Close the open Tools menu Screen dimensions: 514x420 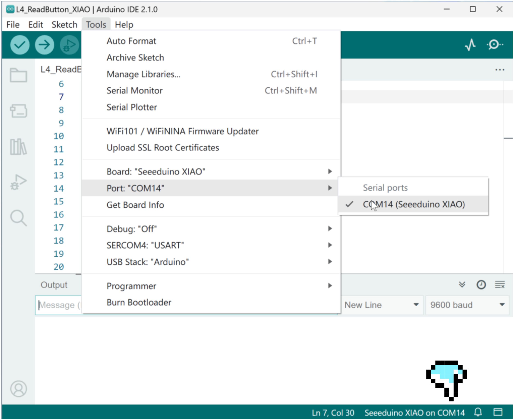[x=96, y=24]
